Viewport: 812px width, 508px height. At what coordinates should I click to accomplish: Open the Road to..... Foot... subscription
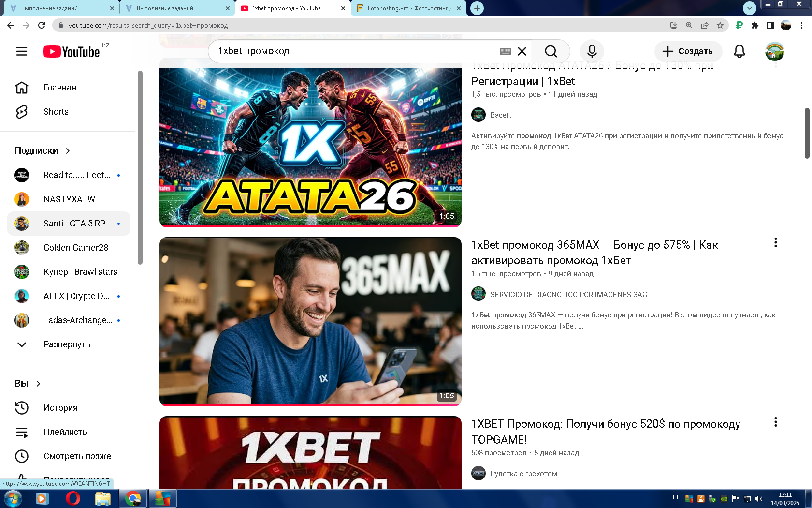[69, 175]
